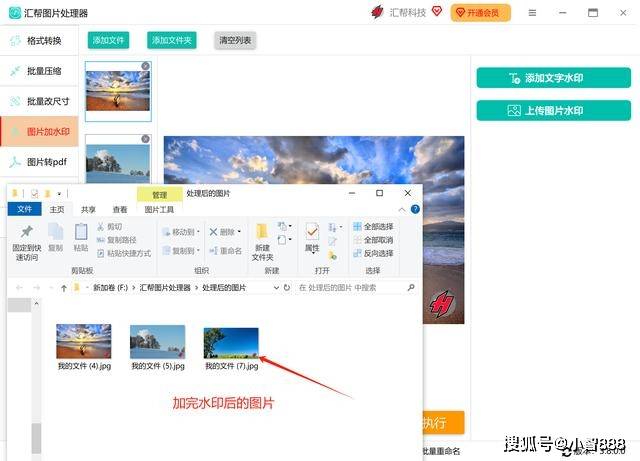Click 新加卷 (F:) in the address path

(x=110, y=288)
